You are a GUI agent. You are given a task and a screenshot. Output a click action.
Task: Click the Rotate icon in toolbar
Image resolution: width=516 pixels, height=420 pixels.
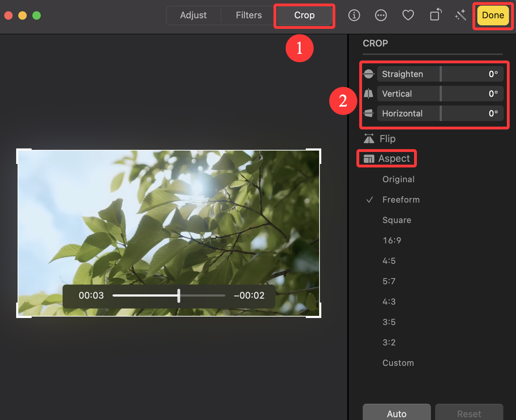[x=436, y=15]
